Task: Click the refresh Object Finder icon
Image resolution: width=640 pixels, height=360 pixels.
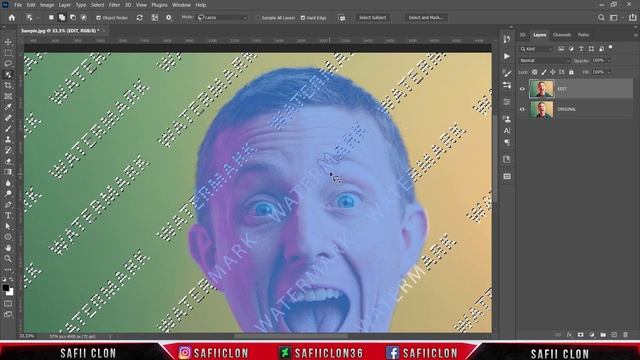Action: pyautogui.click(x=140, y=18)
